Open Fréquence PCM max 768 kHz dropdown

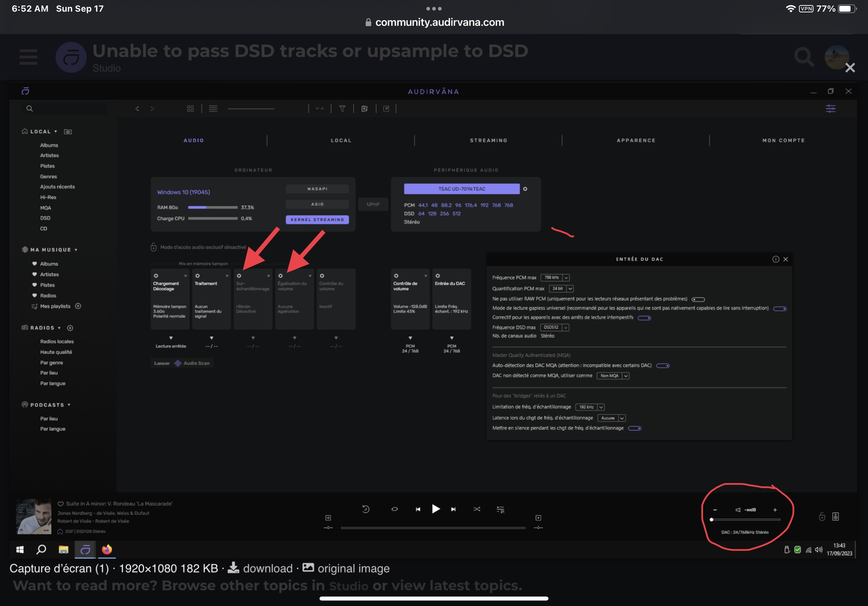[x=555, y=278]
